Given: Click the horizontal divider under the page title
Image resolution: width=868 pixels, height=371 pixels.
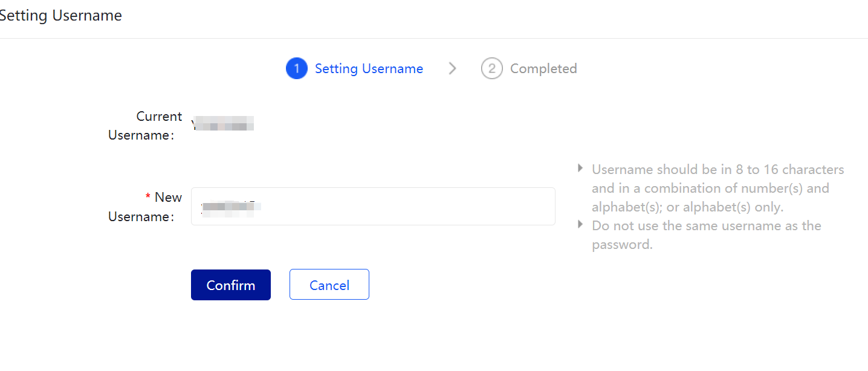Looking at the screenshot, I should coord(434,39).
